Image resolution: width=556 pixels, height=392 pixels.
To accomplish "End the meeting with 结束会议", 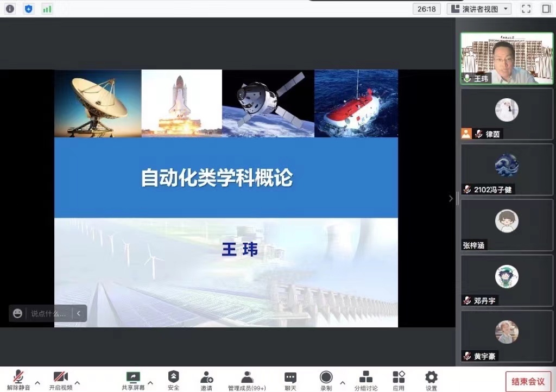I will 527,381.
